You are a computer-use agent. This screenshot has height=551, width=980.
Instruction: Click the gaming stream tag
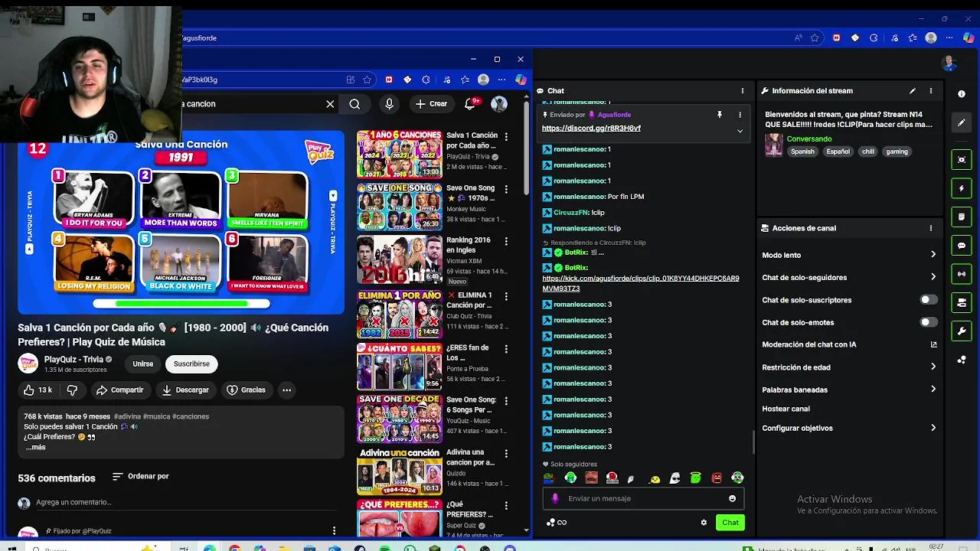897,152
